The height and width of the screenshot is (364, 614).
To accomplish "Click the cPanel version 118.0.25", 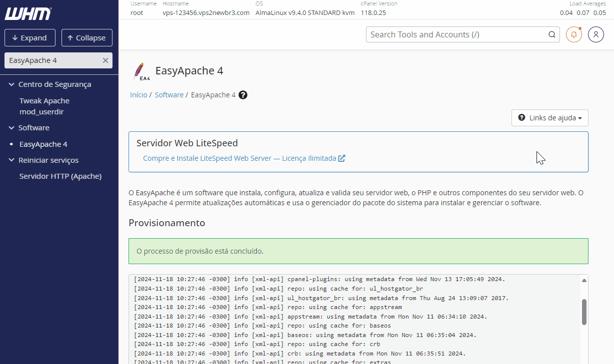I will click(373, 13).
